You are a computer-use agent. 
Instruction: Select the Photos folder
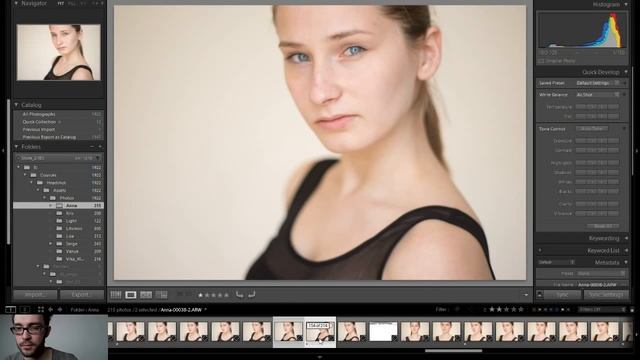pos(58,198)
